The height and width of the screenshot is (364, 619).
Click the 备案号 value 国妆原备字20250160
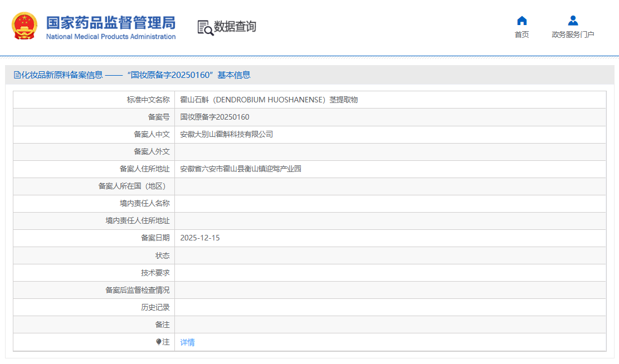215,117
